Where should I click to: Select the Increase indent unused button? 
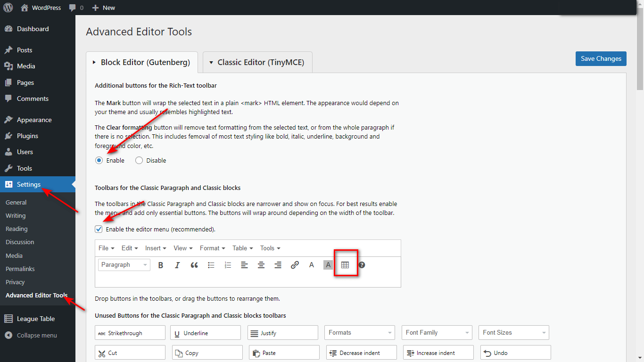[438, 353]
